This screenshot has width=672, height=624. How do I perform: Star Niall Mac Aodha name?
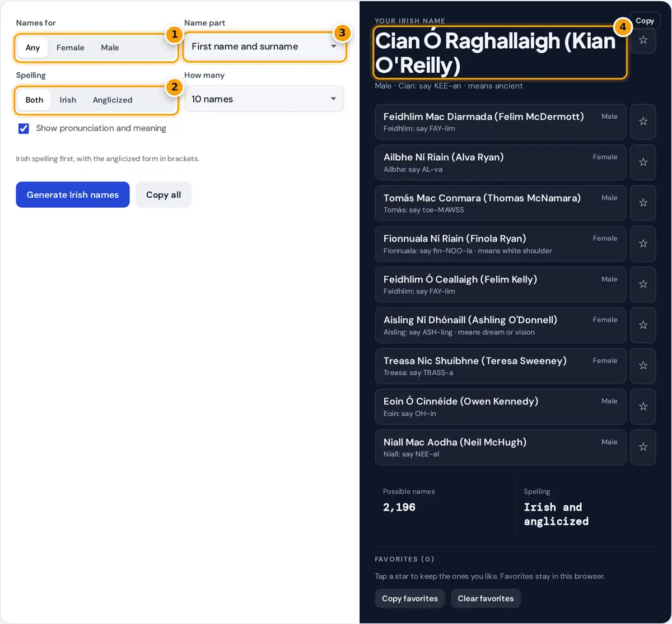[643, 447]
